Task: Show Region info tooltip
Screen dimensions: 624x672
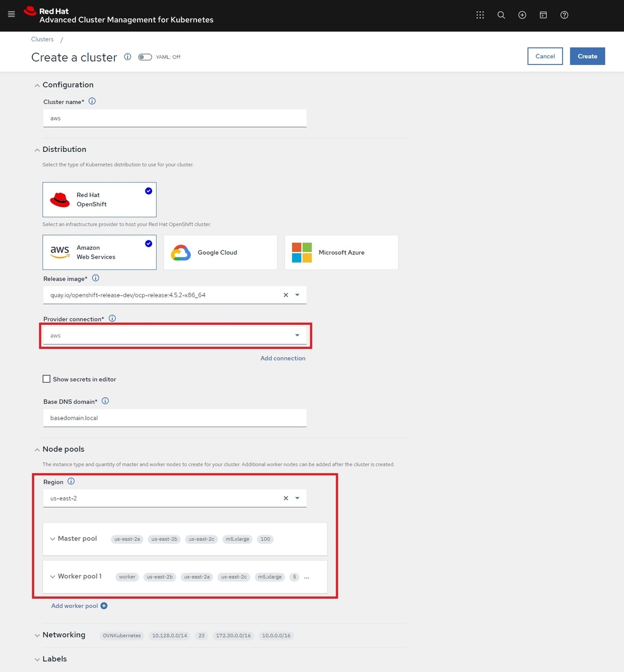Action: coord(71,481)
